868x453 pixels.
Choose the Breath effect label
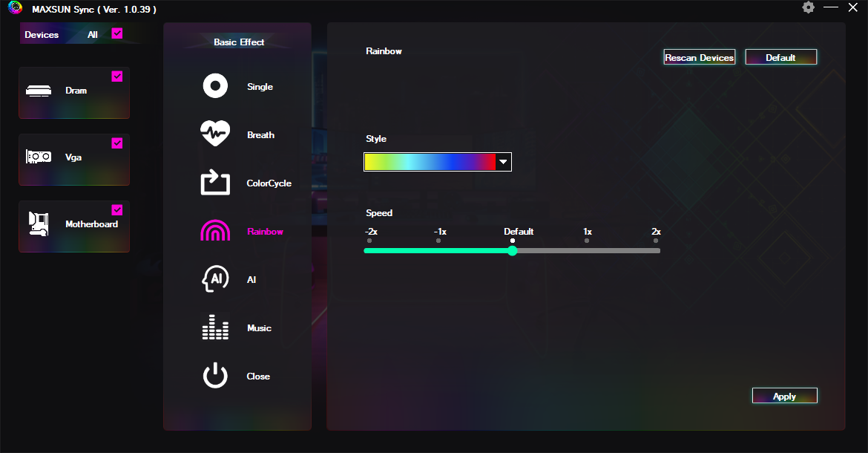click(x=260, y=134)
